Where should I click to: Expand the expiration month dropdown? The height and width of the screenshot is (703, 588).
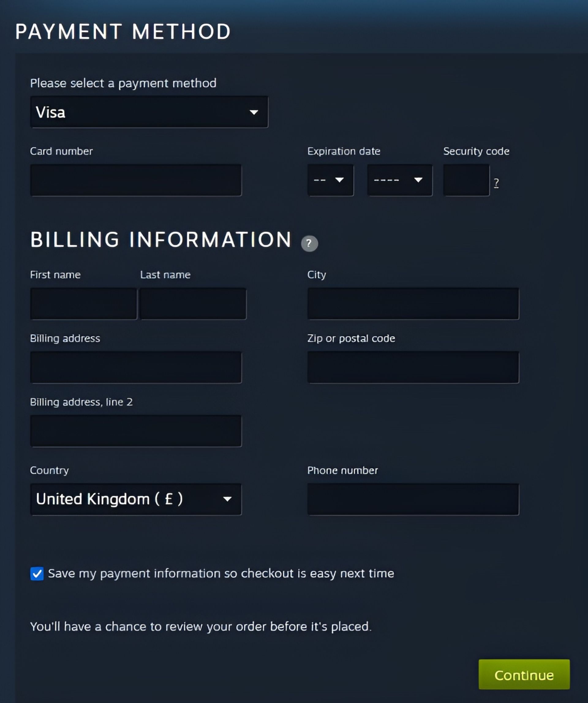pos(330,180)
